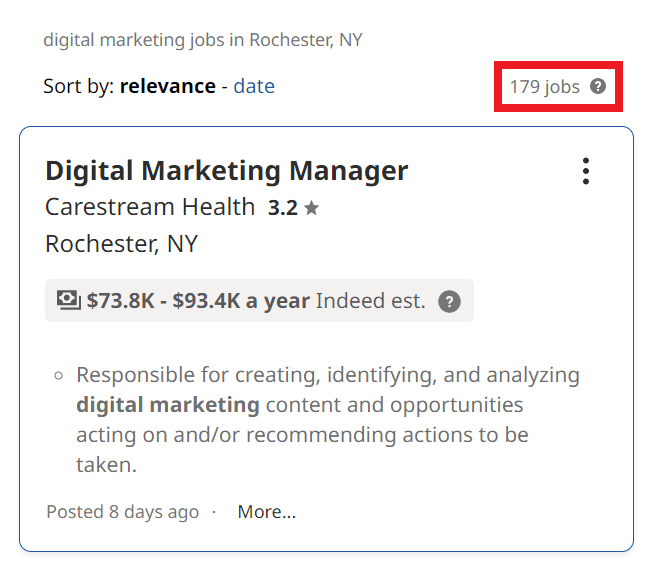Click the Posted 8 days ago text
Image resolution: width=657 pixels, height=564 pixels.
[122, 512]
